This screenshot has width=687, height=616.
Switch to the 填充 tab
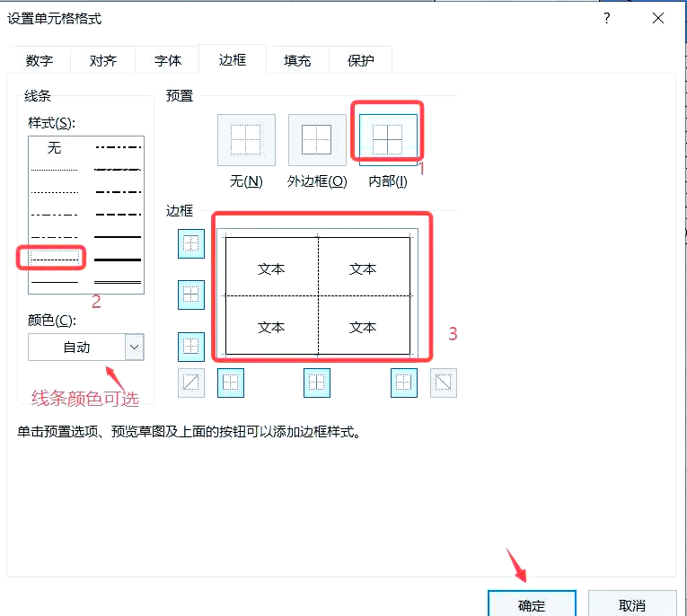297,60
